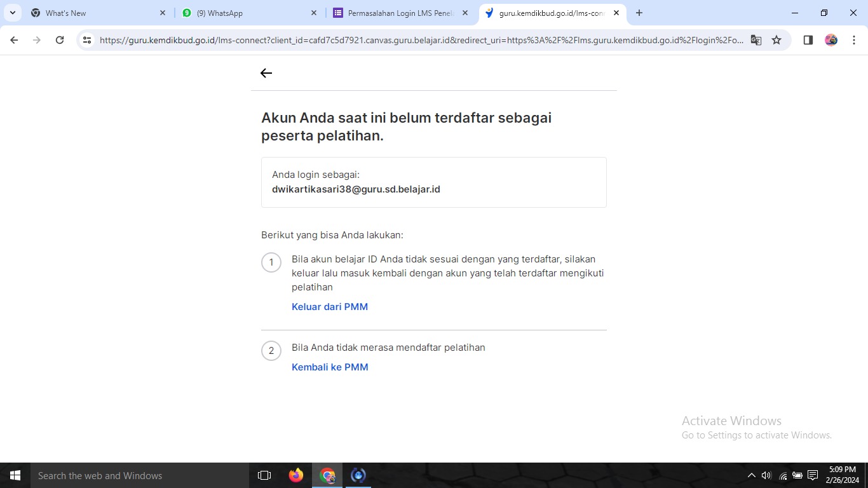Open Chrome three-dot menu
This screenshot has height=488, width=868.
point(854,40)
